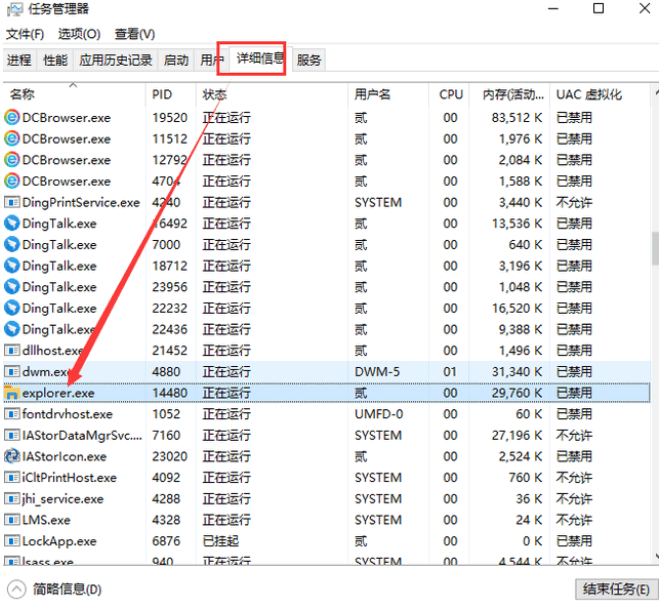Click the DCBrowser.exe icon with PID 11512
Viewport: 662px width, 603px height.
pyautogui.click(x=12, y=139)
